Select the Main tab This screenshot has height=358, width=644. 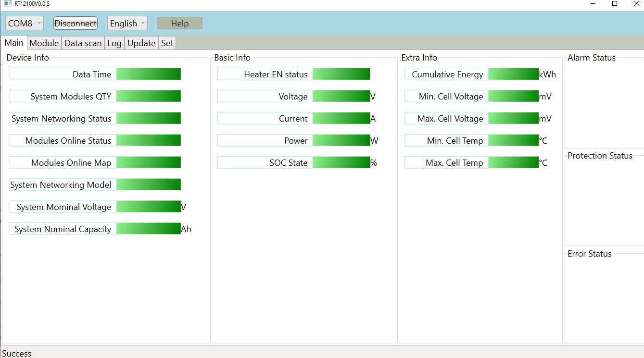[14, 43]
